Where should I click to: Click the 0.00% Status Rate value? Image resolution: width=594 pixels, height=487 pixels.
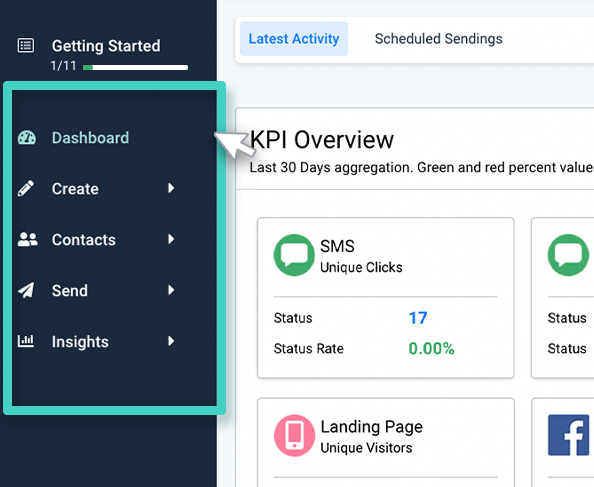431,348
